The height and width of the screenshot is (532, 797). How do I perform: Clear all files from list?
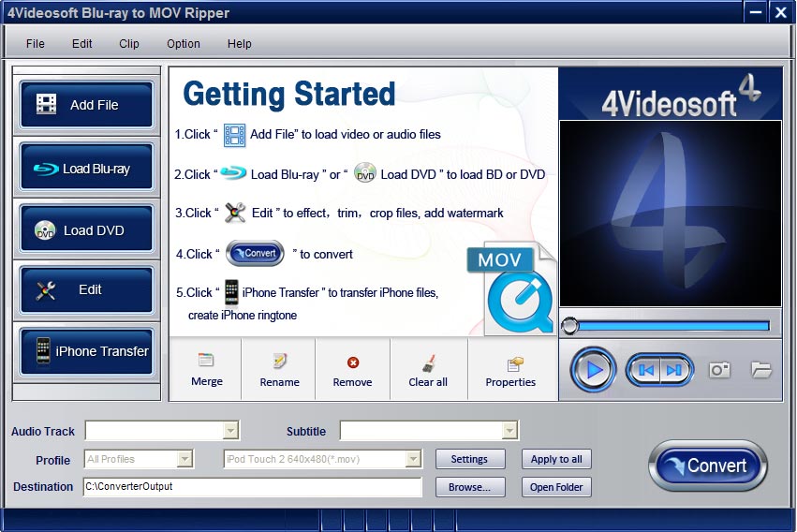[428, 370]
